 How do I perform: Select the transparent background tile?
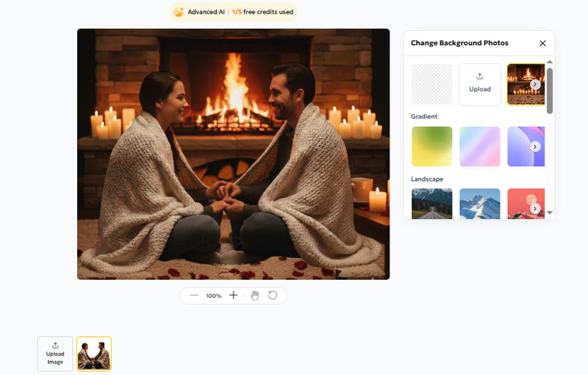432,85
